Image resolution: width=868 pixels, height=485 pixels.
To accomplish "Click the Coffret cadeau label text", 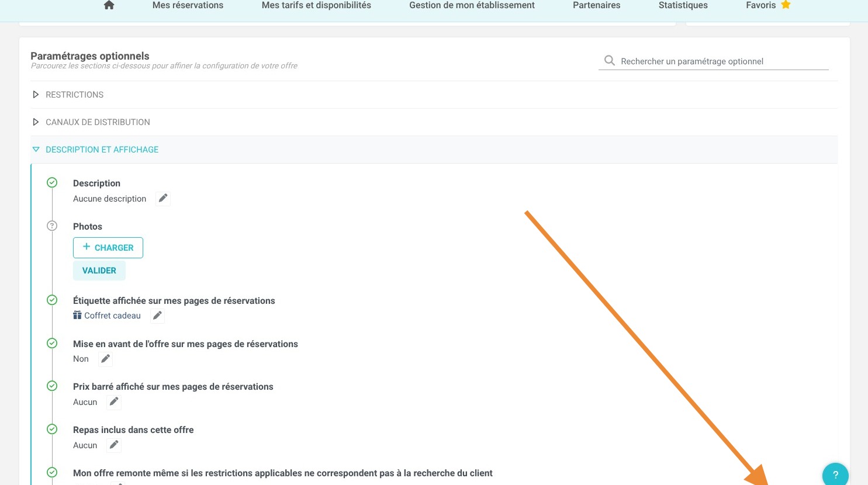I will click(112, 316).
